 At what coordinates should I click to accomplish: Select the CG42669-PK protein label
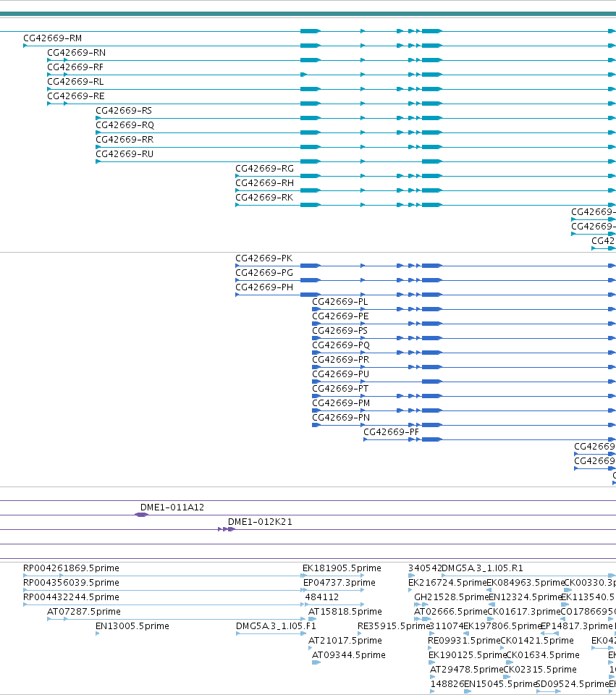coord(263,258)
